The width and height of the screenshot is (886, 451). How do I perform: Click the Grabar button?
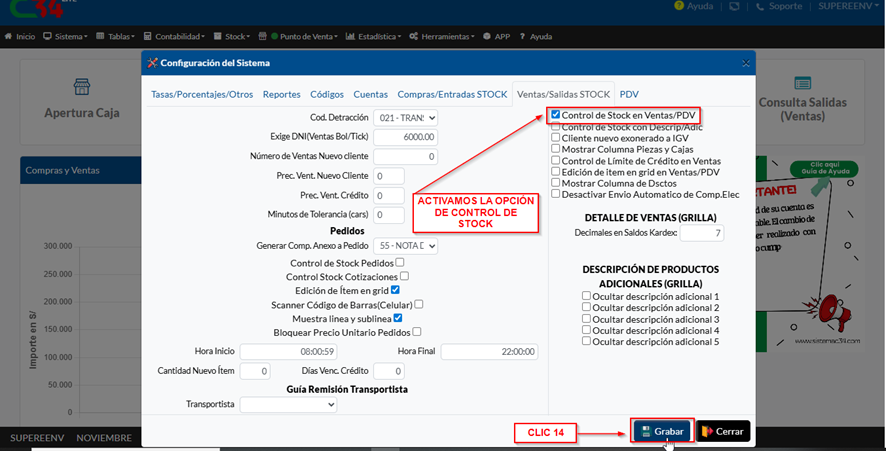point(660,431)
